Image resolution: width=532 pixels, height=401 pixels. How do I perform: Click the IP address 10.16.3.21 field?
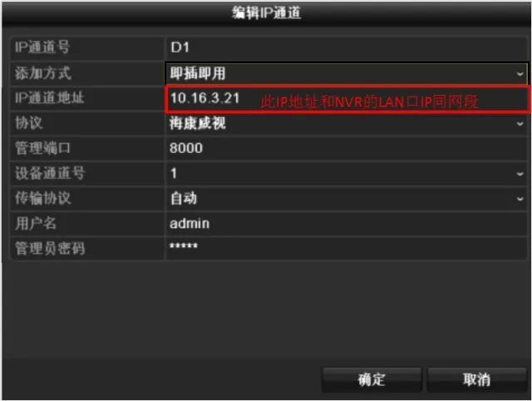tap(347, 98)
